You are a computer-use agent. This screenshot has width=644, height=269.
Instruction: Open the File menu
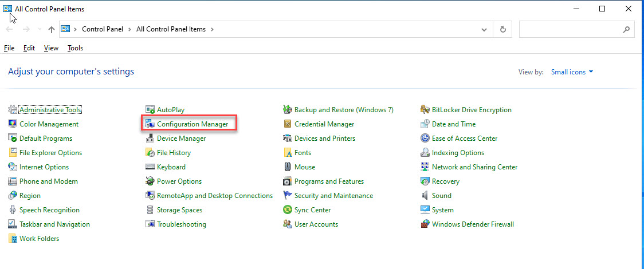[x=9, y=48]
